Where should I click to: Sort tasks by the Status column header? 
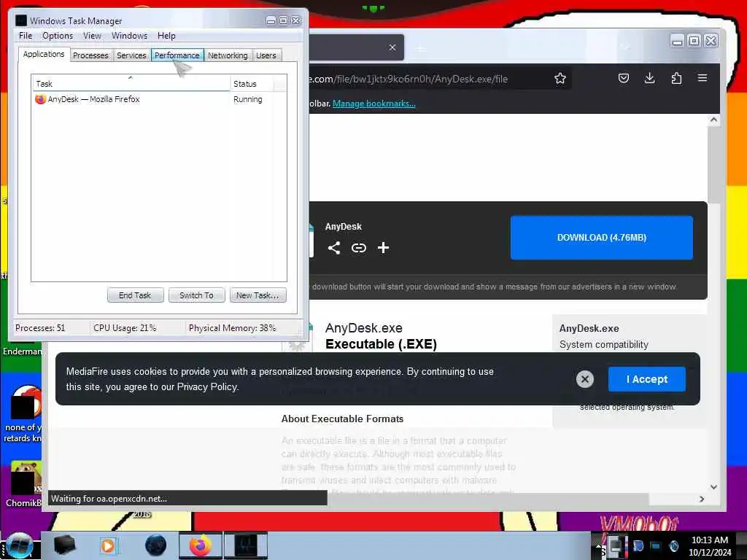[x=252, y=84]
